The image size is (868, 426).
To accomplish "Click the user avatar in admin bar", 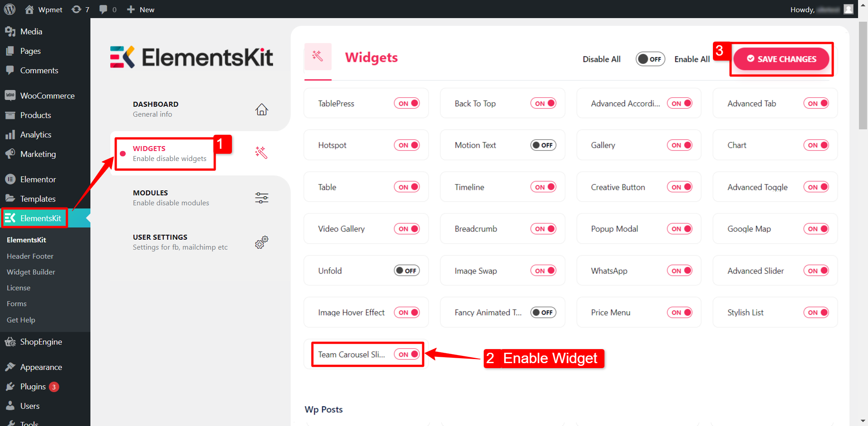I will coord(849,9).
